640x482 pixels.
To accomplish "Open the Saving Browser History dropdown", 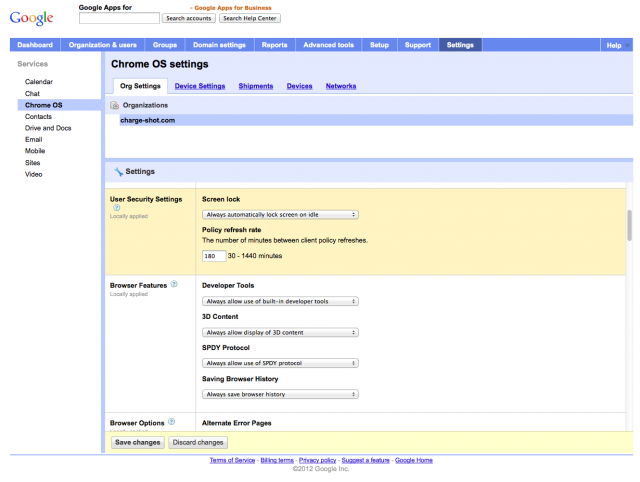I will [280, 394].
